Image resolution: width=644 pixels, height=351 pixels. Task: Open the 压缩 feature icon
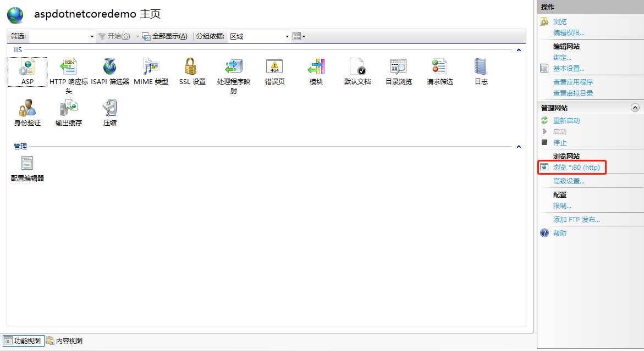109,109
